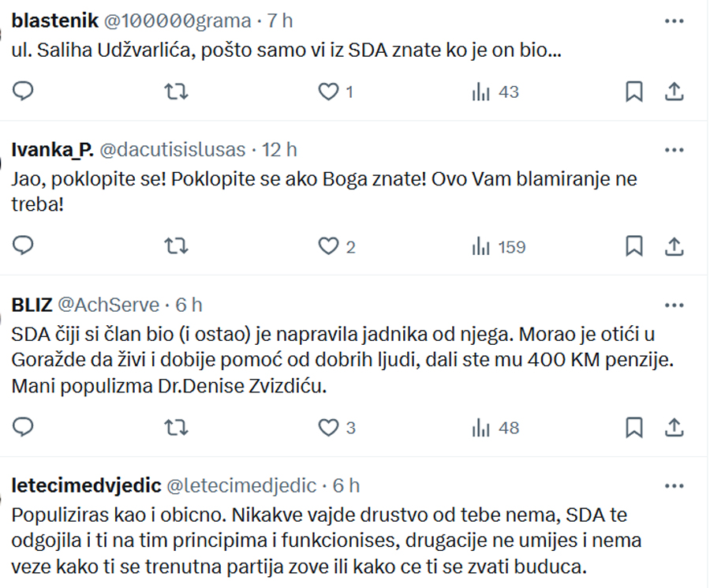Bookmark Ivanka_P.'s tweet
The width and height of the screenshot is (710, 588).
pyautogui.click(x=634, y=246)
